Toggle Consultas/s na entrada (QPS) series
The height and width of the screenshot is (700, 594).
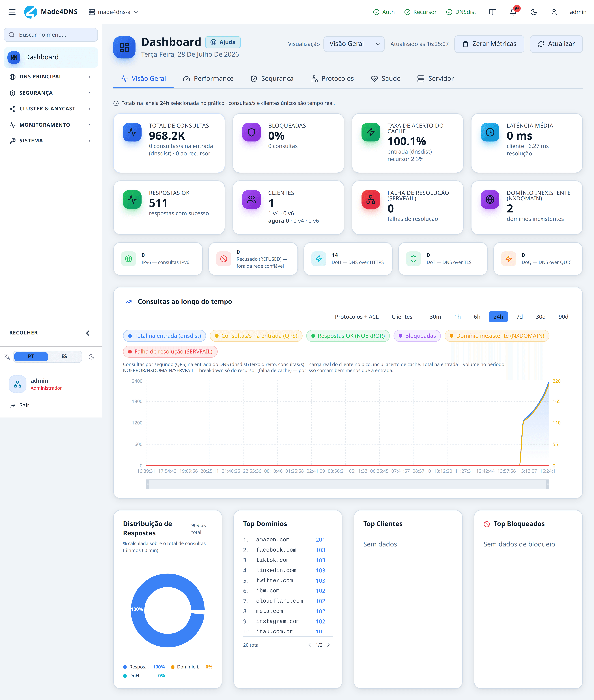pos(256,336)
